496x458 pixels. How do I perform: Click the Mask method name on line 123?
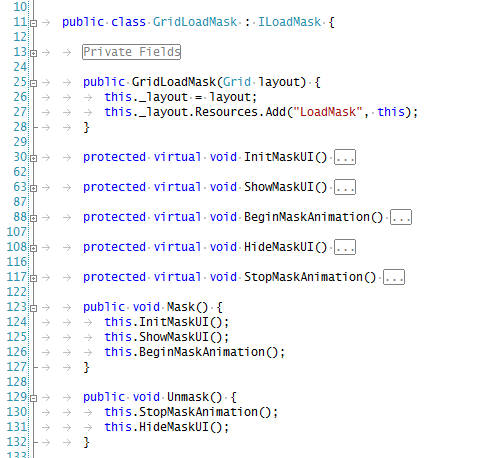[181, 307]
